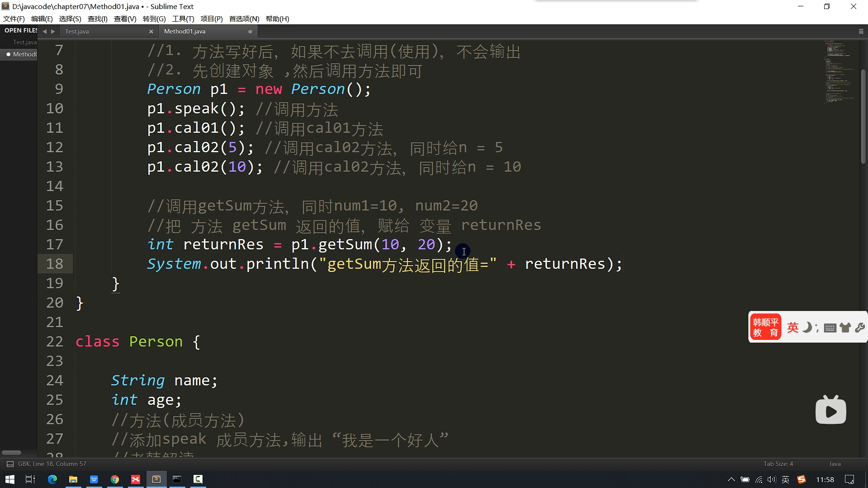The width and height of the screenshot is (868, 488).
Task: Open Tab Size: 4 selector
Action: point(778,464)
